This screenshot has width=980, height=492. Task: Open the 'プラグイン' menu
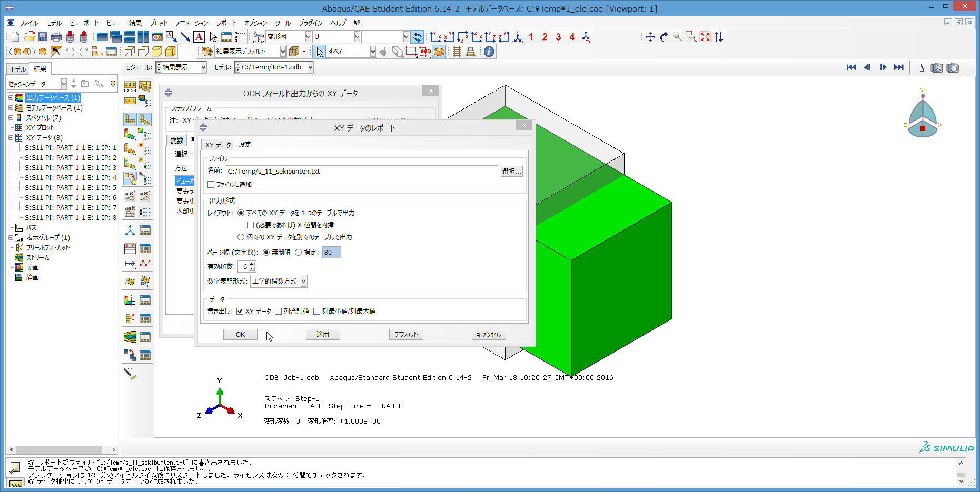click(x=311, y=23)
